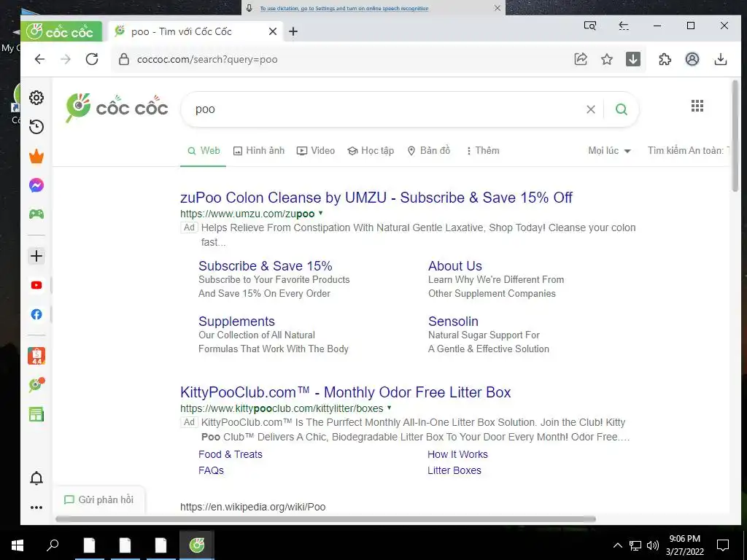Open Windows taskbar search
This screenshot has height=560, width=747.
(53, 545)
